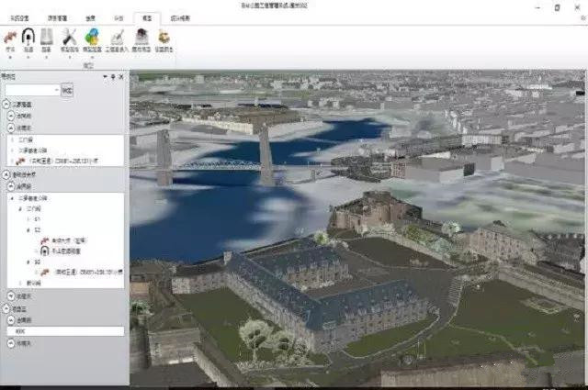This screenshot has height=390, width=588.
Task: Pin the left side panel
Action: pos(112,78)
